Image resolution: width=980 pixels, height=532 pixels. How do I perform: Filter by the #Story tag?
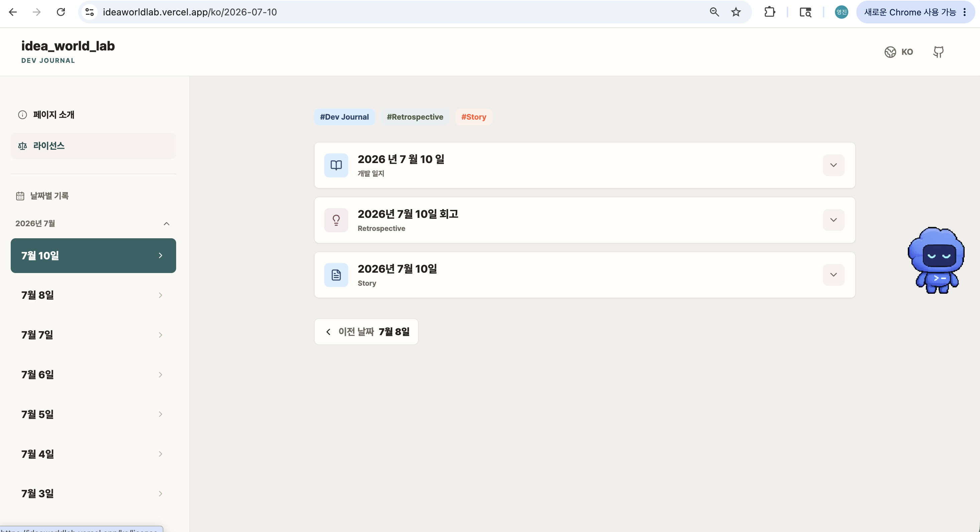[474, 117]
